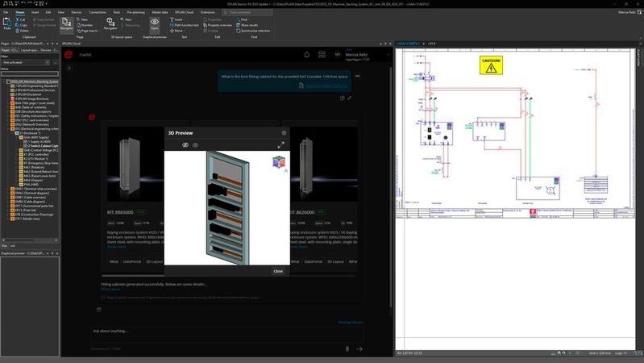The image size is (644, 363).
Task: Open the Insert ribbon tab
Action: point(34,13)
